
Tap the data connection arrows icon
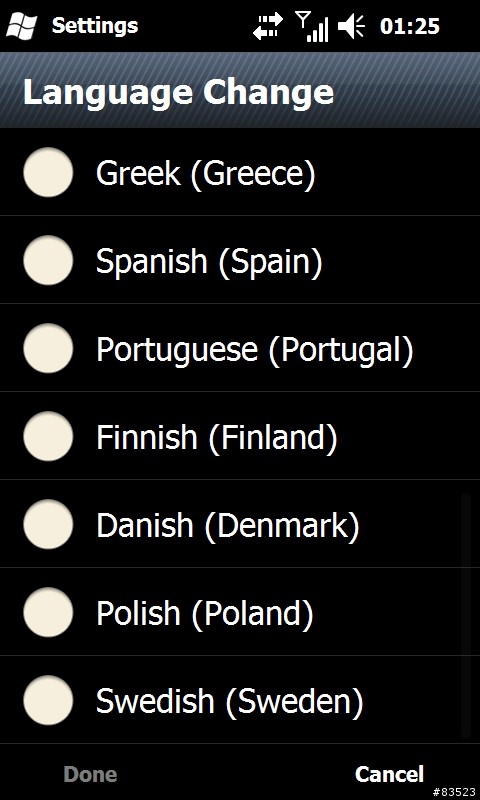268,26
